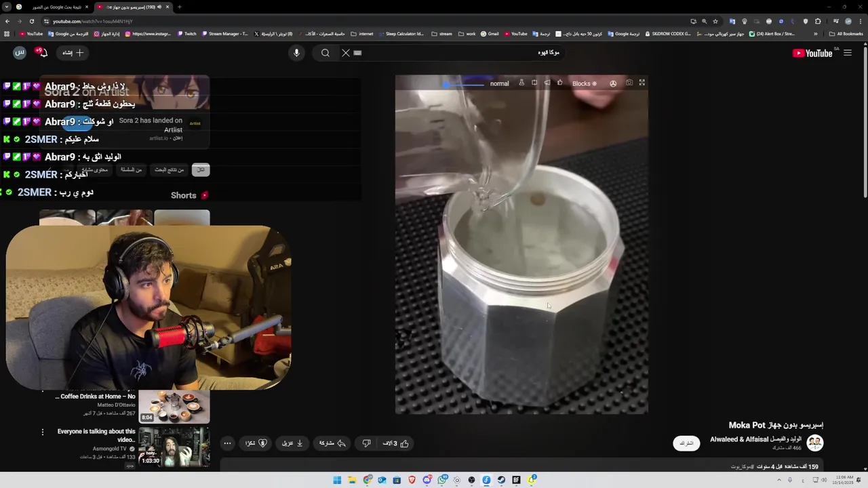Open YouTube notifications bell

pos(43,52)
